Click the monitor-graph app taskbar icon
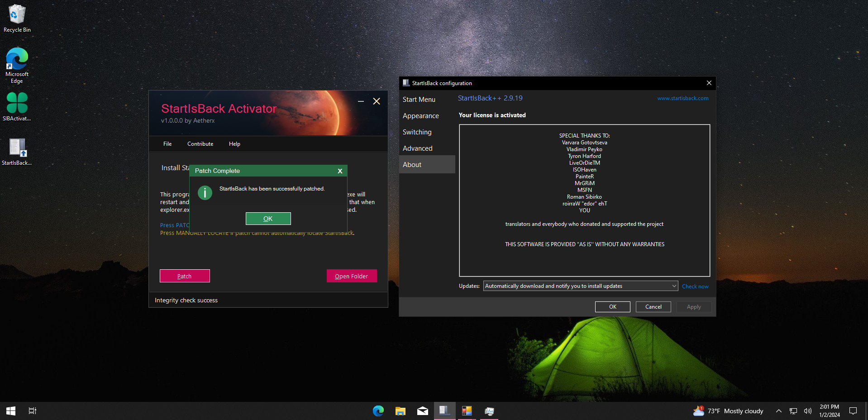 489,411
